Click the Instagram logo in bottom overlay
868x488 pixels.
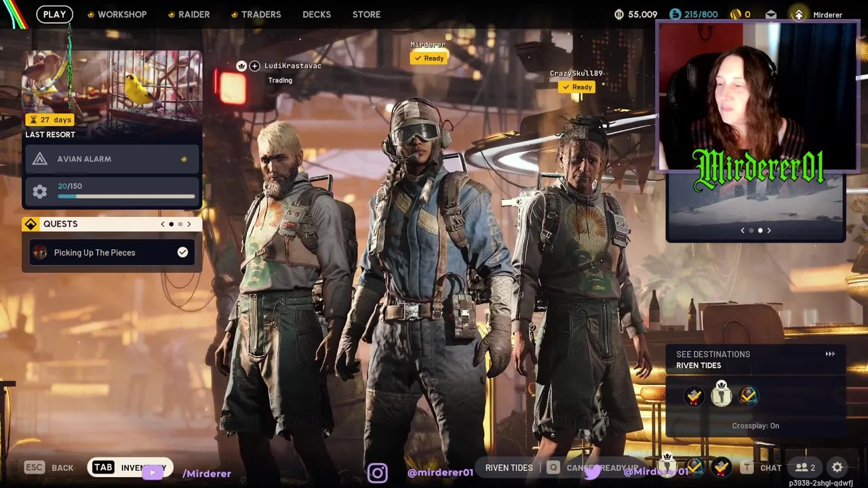coord(378,472)
